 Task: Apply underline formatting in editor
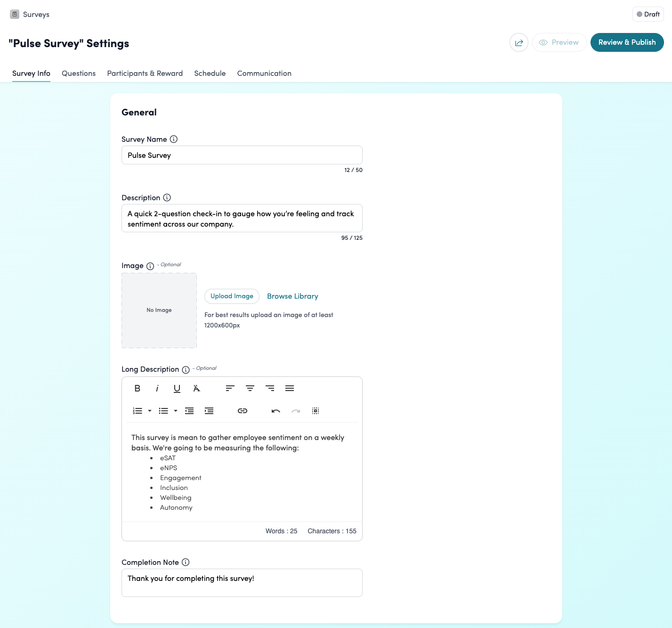click(x=177, y=388)
